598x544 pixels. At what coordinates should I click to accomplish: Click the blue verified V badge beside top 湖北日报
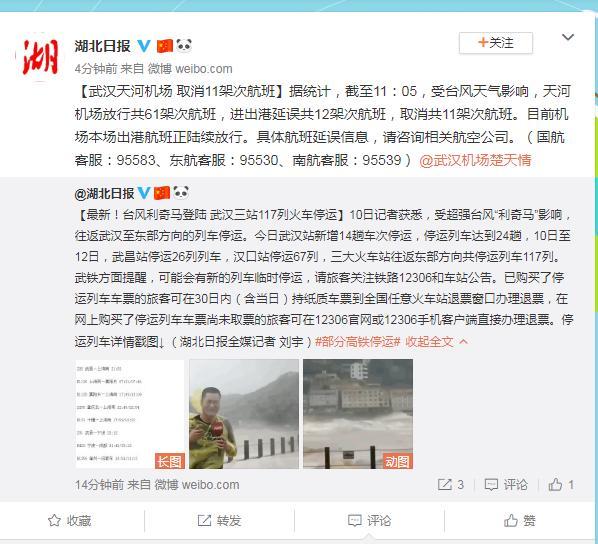[143, 46]
